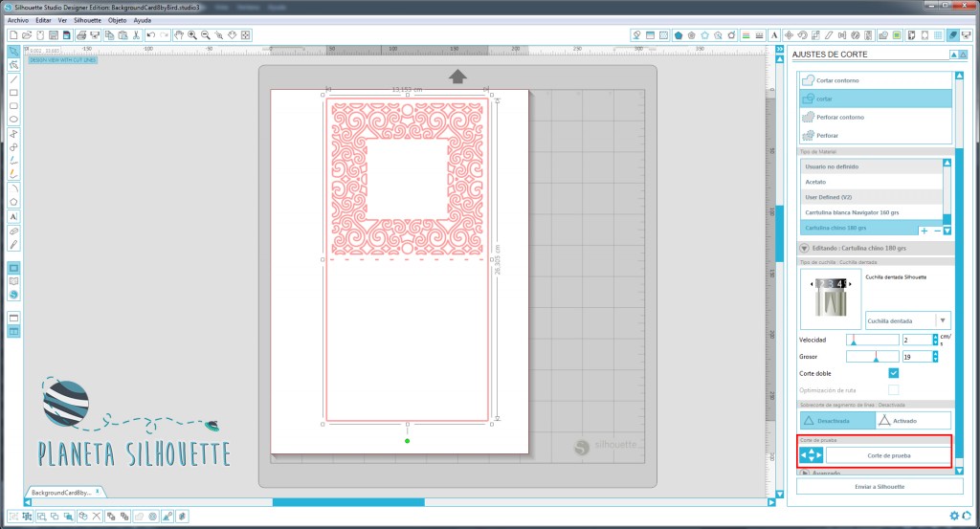
Task: Collapse the right panel with double arrows
Action: [779, 50]
